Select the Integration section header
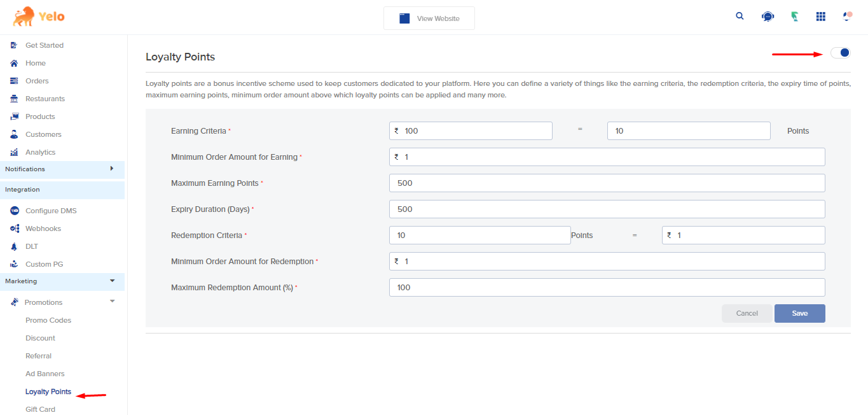This screenshot has height=415, width=868. (62, 190)
